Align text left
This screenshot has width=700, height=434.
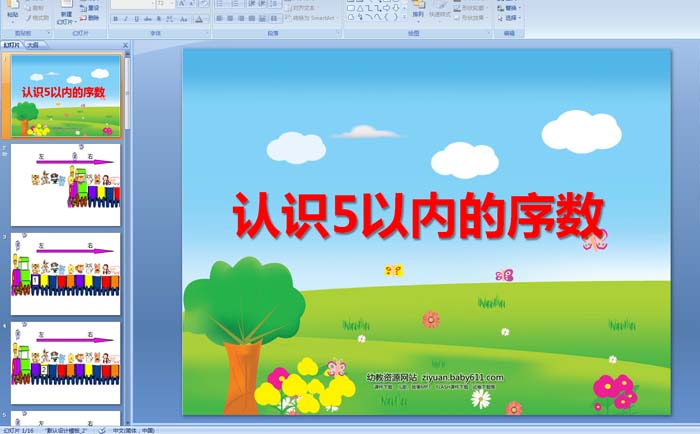pos(220,19)
